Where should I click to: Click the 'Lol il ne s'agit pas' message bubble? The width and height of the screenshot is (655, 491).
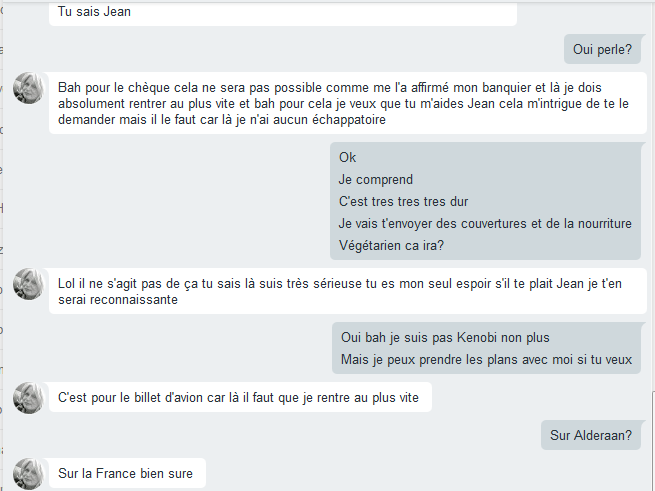coord(348,291)
